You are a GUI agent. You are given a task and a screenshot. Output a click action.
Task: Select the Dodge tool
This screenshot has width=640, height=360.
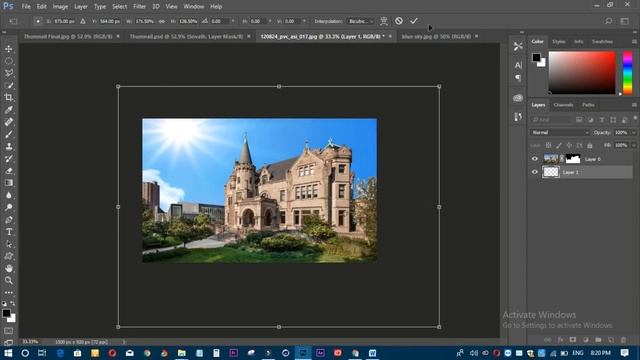click(x=9, y=207)
